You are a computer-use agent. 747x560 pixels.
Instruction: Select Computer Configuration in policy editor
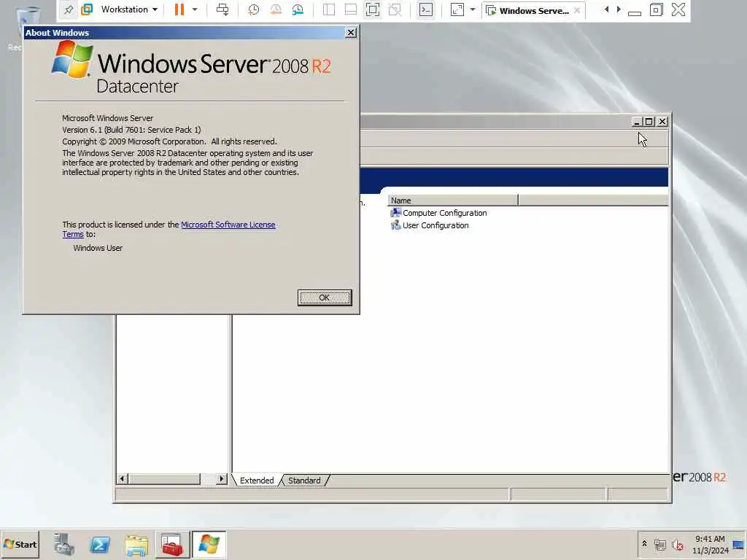point(438,213)
